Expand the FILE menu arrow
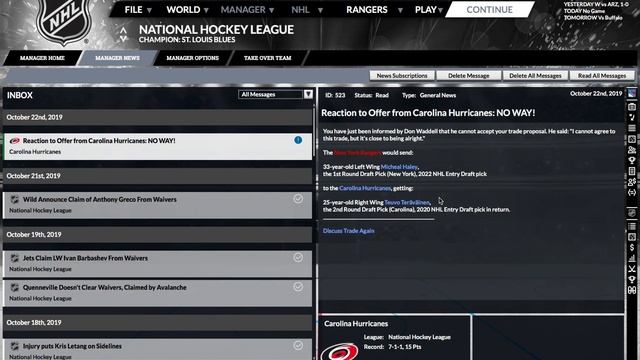 (149, 10)
